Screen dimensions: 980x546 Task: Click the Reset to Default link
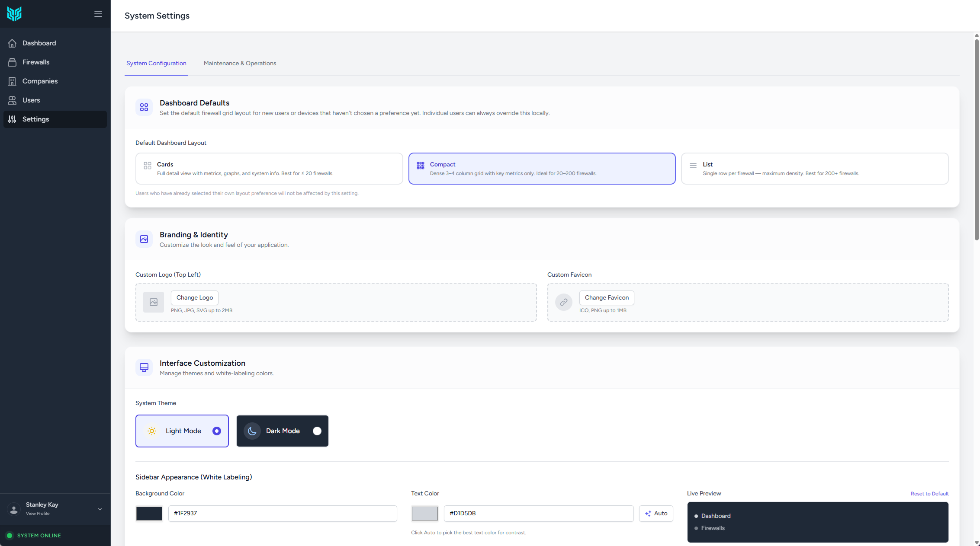[929, 494]
